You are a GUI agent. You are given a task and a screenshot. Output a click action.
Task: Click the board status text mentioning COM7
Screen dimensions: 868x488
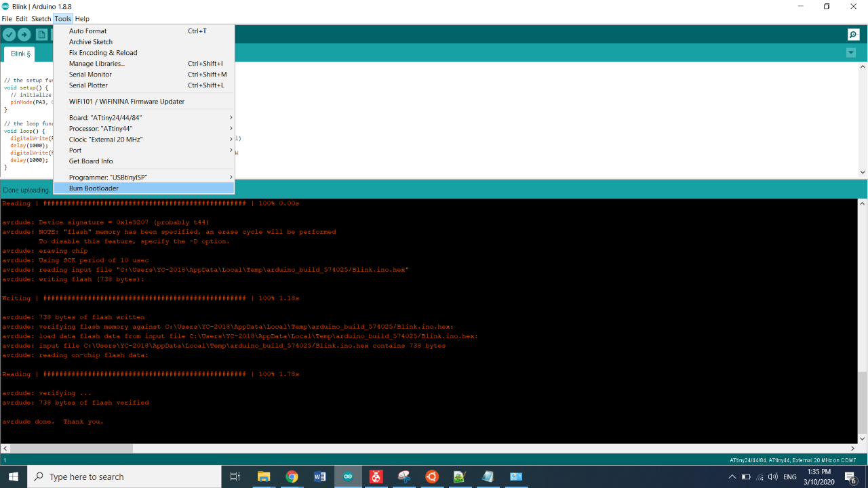click(793, 460)
